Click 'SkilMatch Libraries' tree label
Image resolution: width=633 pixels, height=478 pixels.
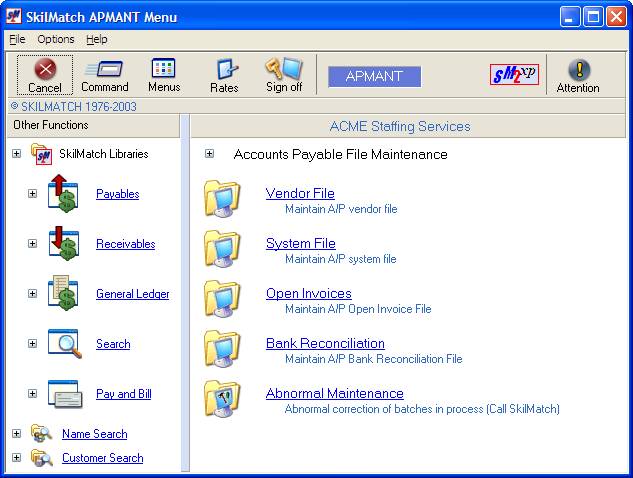(x=104, y=154)
